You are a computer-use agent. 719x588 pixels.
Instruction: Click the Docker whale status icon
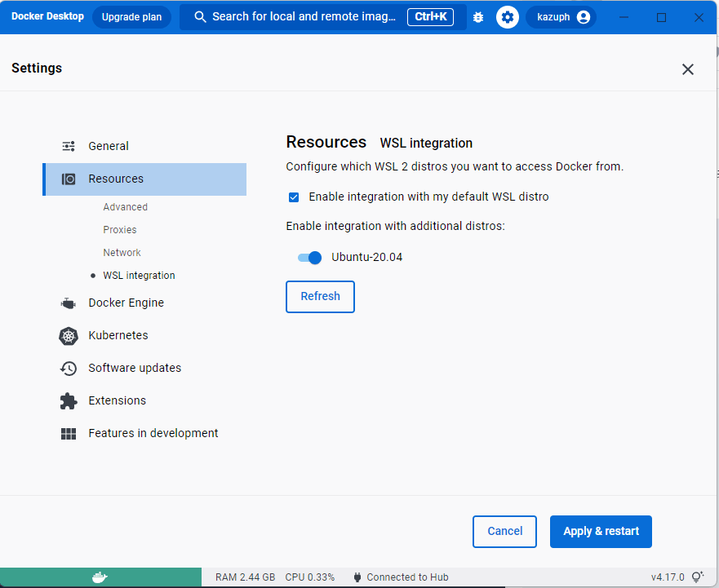point(100,577)
